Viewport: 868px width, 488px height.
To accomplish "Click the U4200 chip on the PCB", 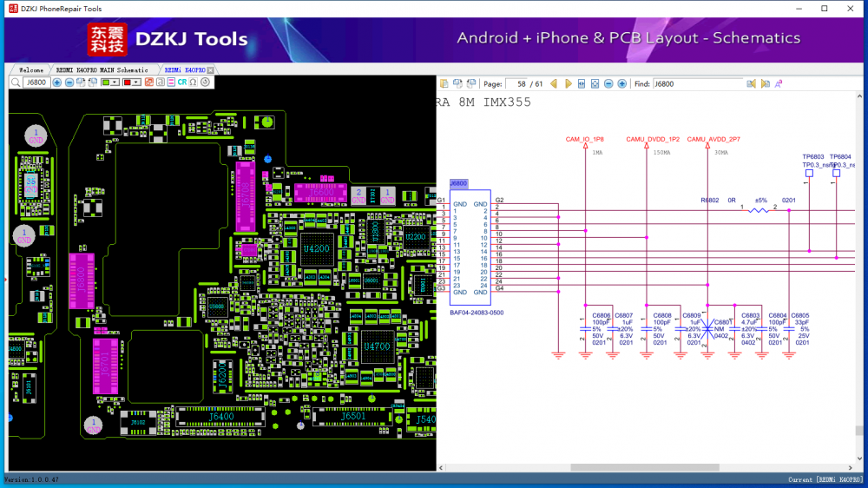I will (317, 249).
